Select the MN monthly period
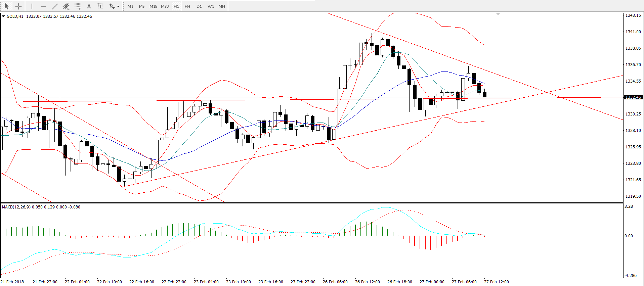Screen dimensions: 644x286 pyautogui.click(x=222, y=6)
